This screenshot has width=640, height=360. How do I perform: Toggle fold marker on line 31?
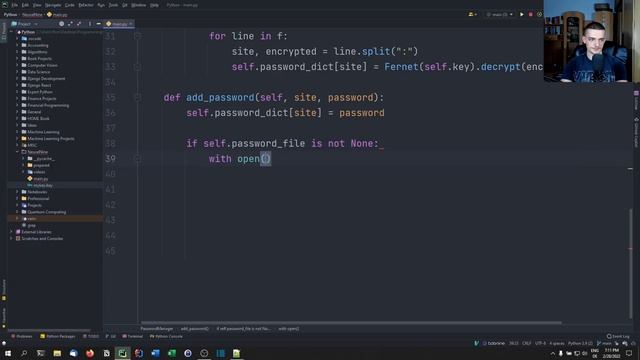[138, 36]
